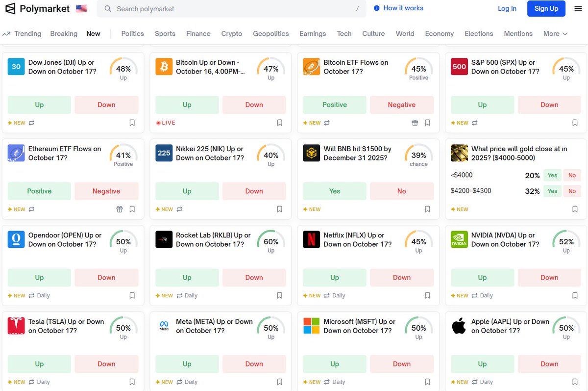Open the Geopolitics category

pyautogui.click(x=271, y=33)
